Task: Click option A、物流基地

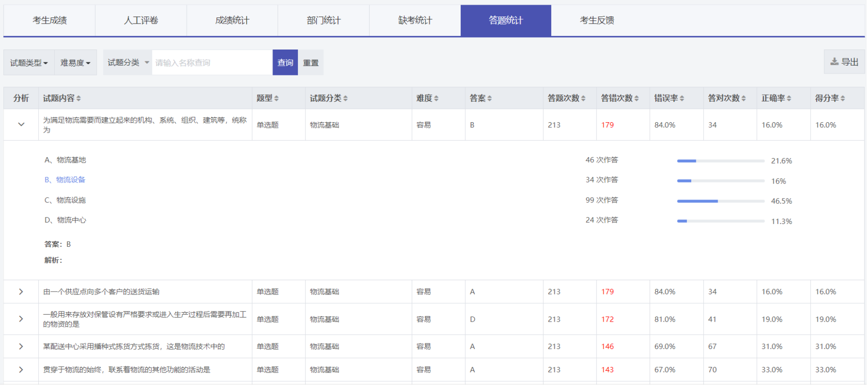Action: pyautogui.click(x=66, y=160)
